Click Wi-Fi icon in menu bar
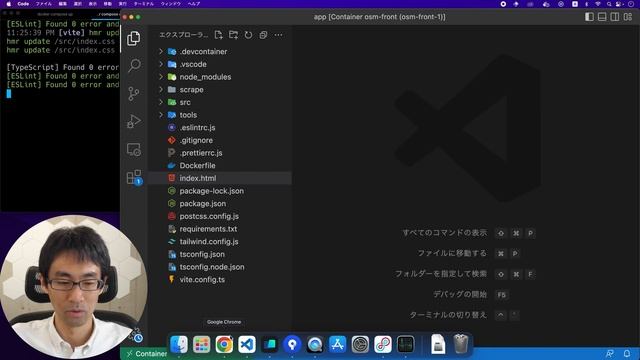 pyautogui.click(x=598, y=4)
